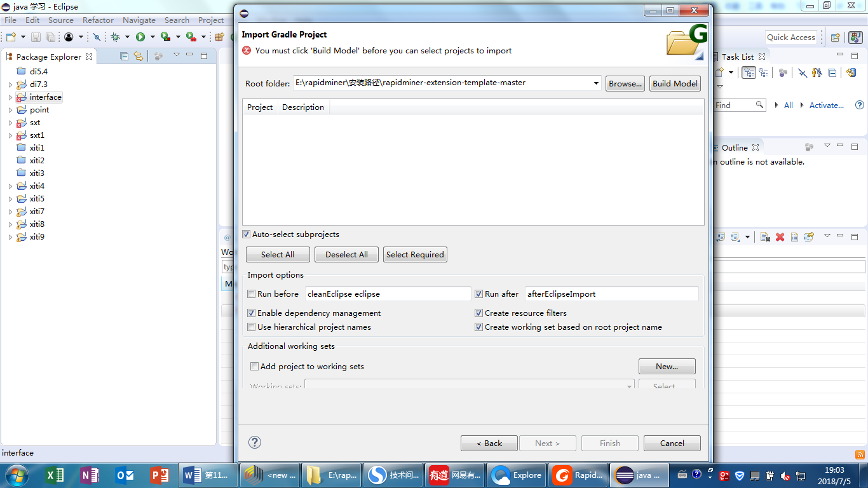This screenshot has height=488, width=868.
Task: Select the Outline tab
Action: tap(734, 147)
